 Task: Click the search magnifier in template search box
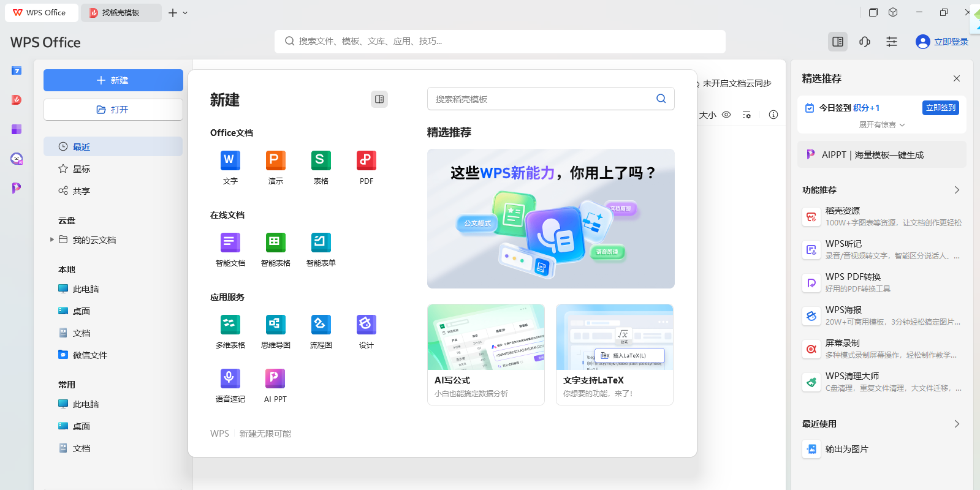661,99
